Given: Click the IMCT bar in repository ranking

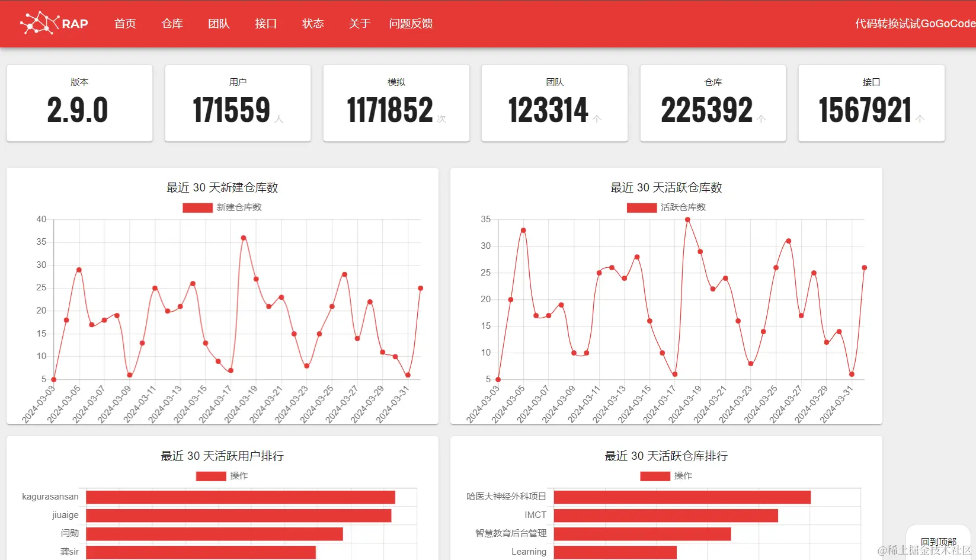Looking at the screenshot, I should 666,516.
